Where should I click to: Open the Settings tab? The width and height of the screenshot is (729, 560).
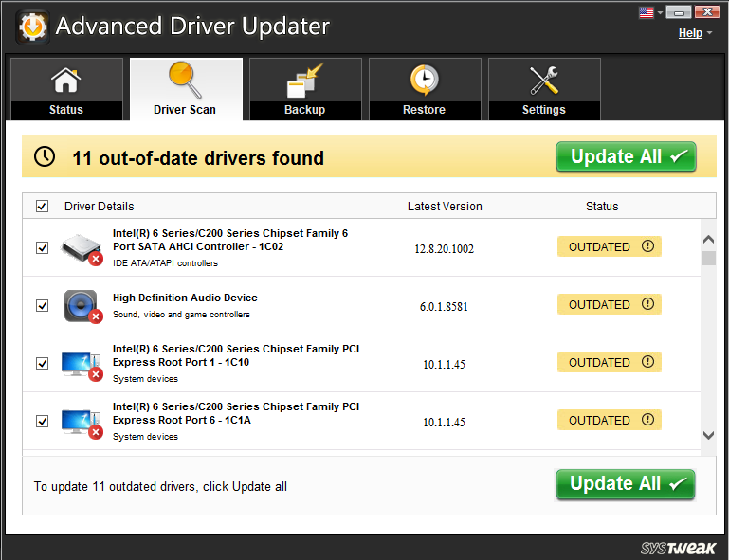point(544,89)
